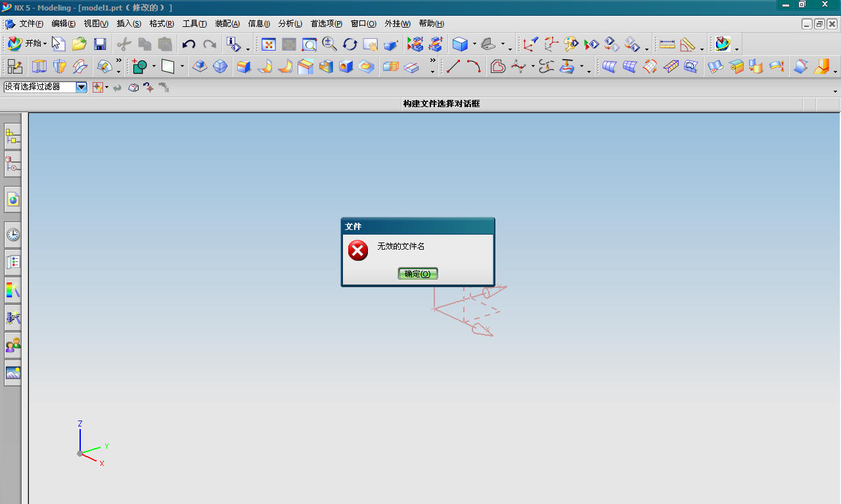Click the sketch circle-square shape icon
Viewport: 841px width, 504px height.
coord(139,66)
